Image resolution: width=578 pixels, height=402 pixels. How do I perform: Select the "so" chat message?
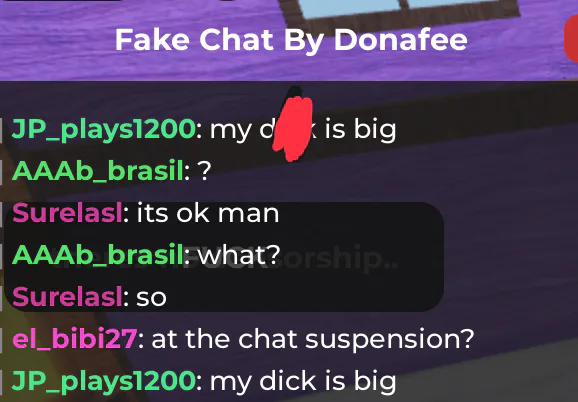(x=152, y=298)
